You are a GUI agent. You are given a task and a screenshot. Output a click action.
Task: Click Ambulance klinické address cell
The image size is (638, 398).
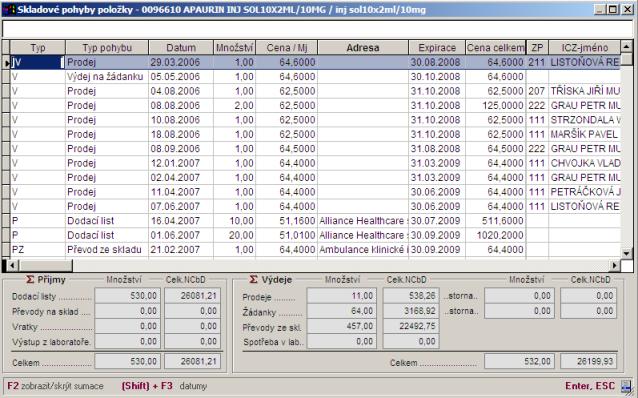[x=363, y=249]
